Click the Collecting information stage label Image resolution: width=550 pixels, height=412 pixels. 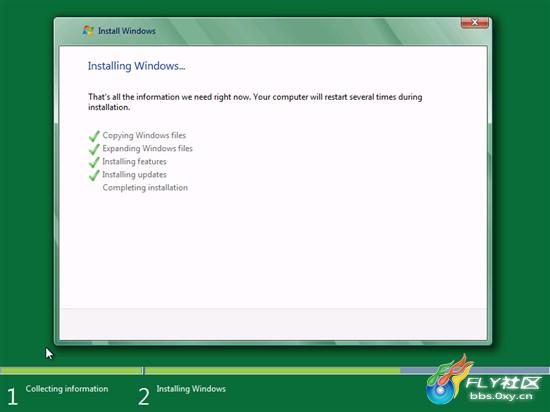(x=67, y=389)
